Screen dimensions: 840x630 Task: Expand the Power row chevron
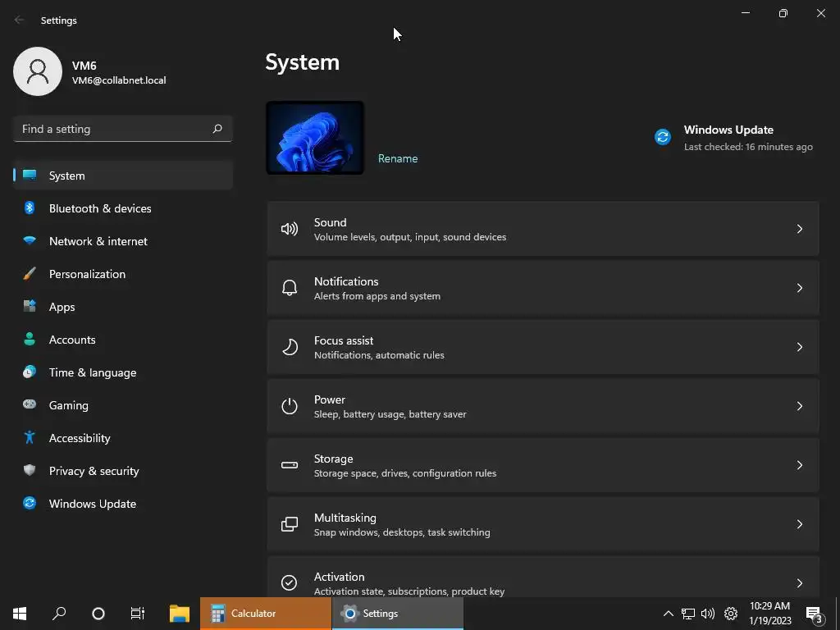pos(799,406)
